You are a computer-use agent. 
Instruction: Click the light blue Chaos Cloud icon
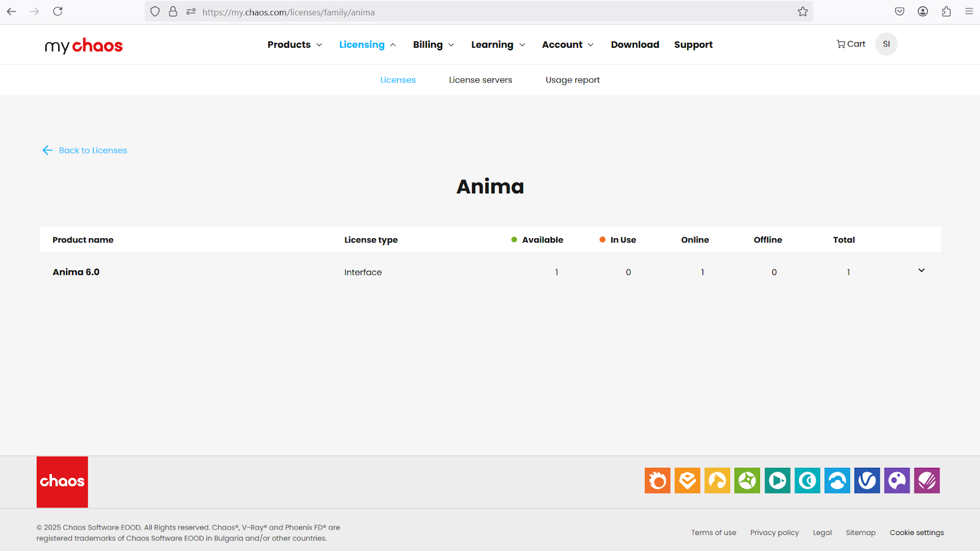(x=837, y=481)
